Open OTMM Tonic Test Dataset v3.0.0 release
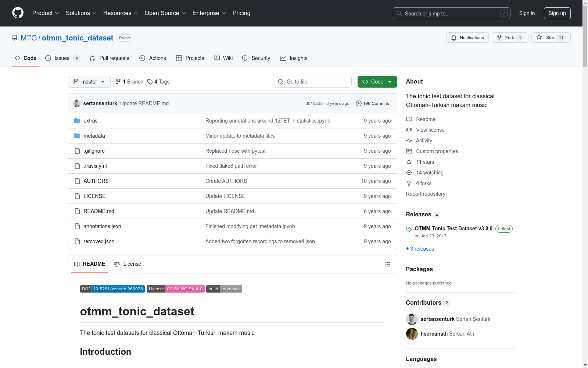Image resolution: width=588 pixels, height=368 pixels. (x=453, y=229)
